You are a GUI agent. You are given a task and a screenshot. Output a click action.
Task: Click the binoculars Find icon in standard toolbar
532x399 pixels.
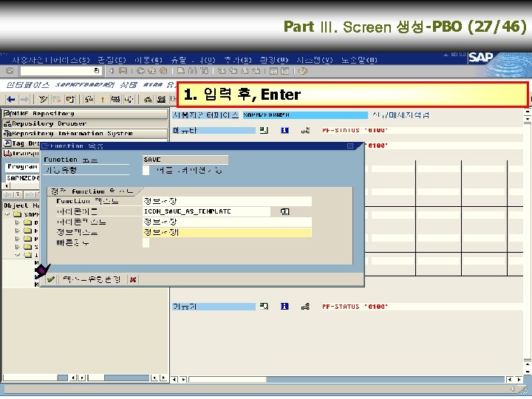click(192, 71)
